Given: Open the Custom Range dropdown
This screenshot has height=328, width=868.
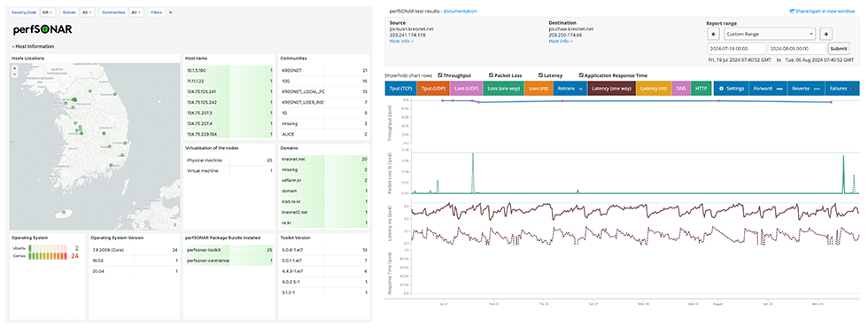Looking at the screenshot, I should [x=770, y=34].
